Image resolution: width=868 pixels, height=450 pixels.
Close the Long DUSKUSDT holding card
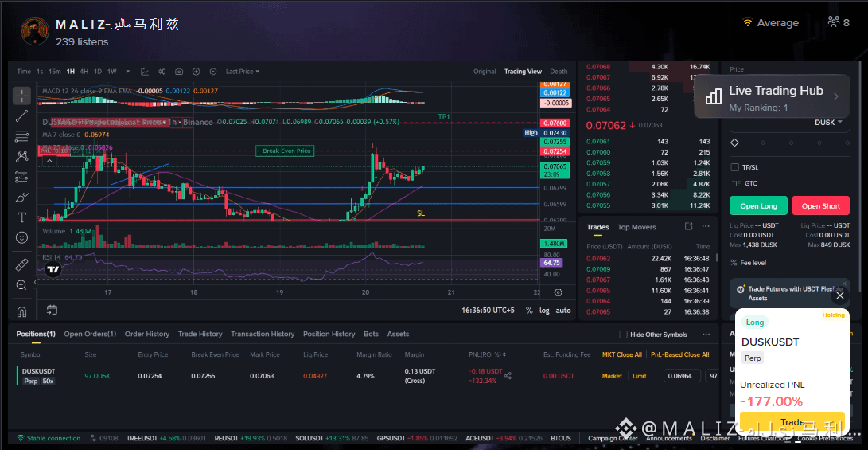point(840,295)
